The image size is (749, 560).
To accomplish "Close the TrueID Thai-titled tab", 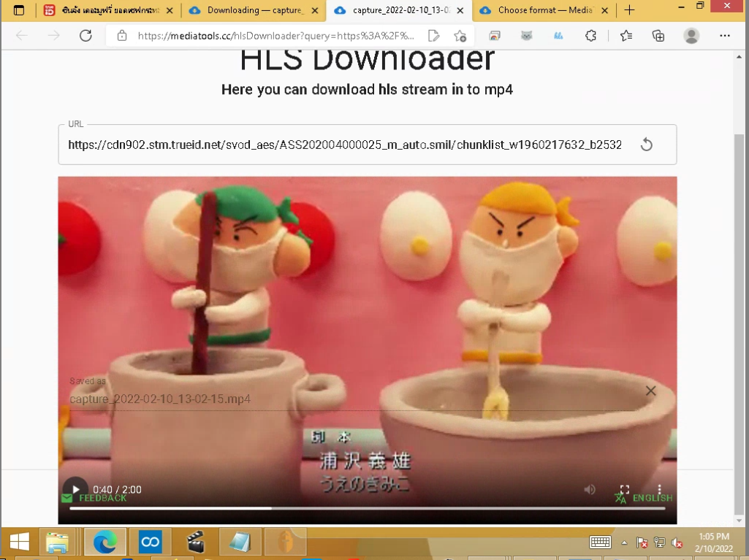I will click(x=170, y=10).
